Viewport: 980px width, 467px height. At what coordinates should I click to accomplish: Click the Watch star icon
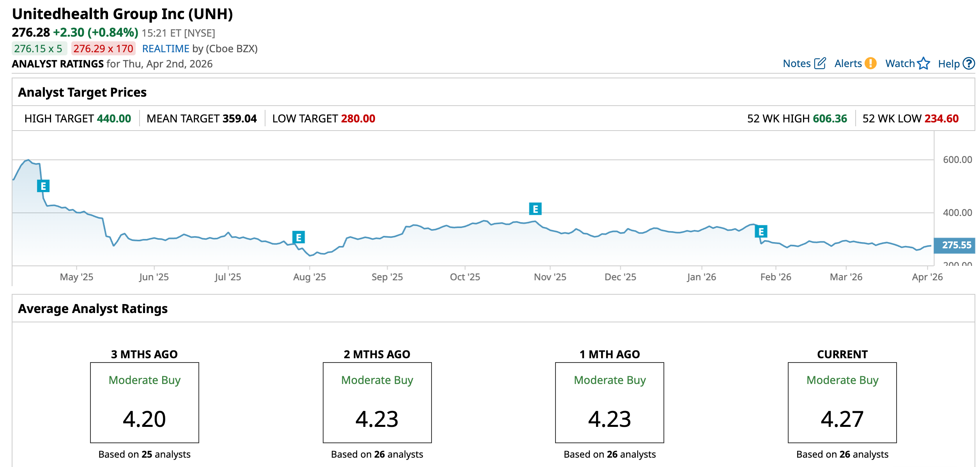(923, 63)
